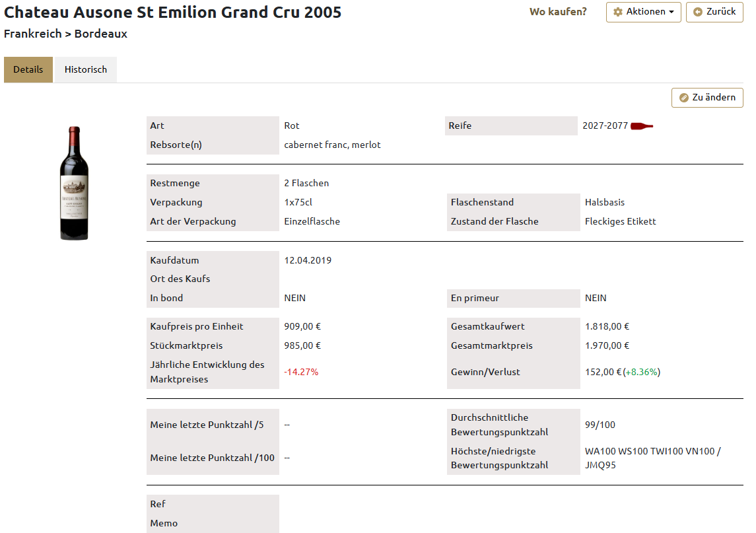Click the red -14.27% yearly change

tap(301, 372)
